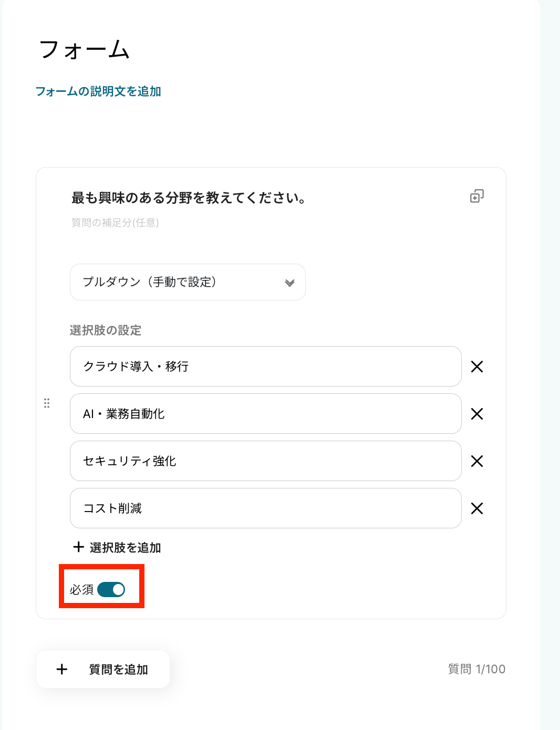Click the duplicate question icon
The width and height of the screenshot is (560, 730).
click(476, 196)
